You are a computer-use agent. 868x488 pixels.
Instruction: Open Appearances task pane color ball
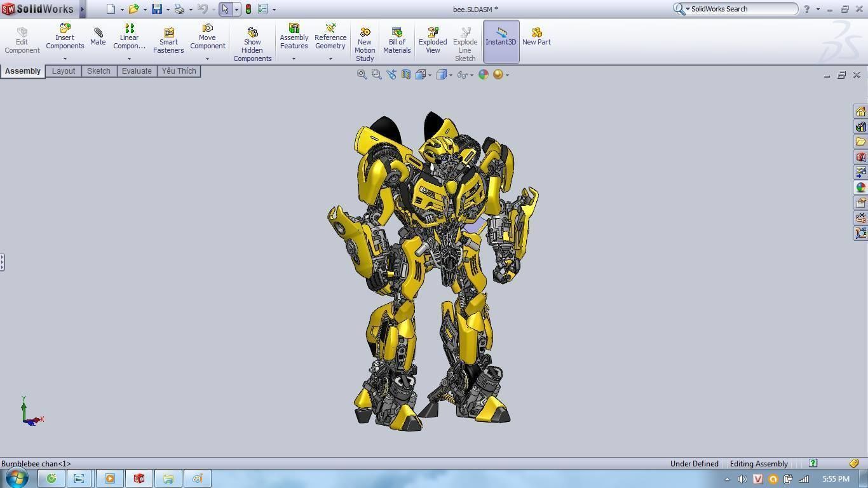coord(860,187)
